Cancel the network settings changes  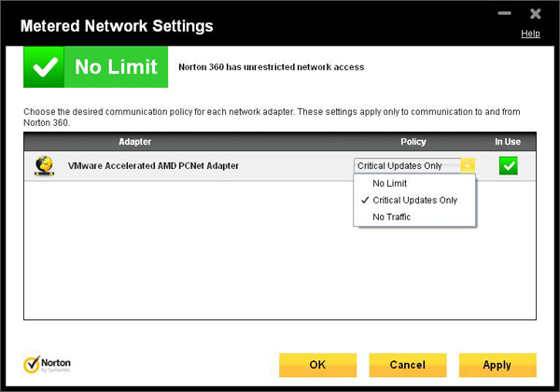(408, 365)
